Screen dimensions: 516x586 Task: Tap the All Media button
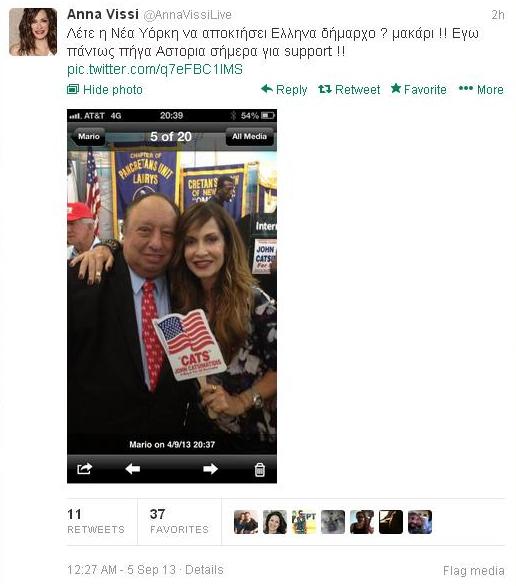pyautogui.click(x=249, y=136)
